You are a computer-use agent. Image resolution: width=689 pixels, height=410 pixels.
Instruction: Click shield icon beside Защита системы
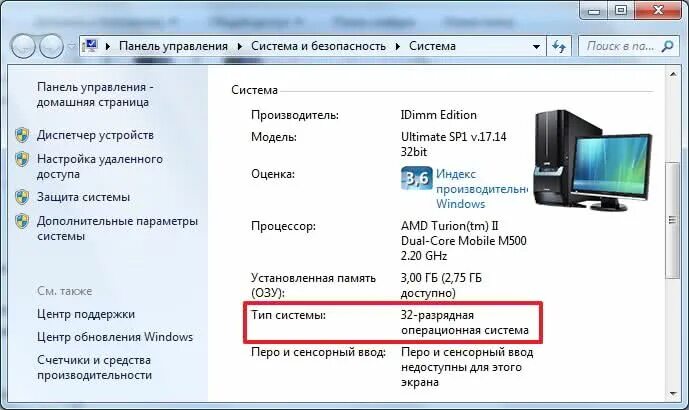[x=22, y=197]
